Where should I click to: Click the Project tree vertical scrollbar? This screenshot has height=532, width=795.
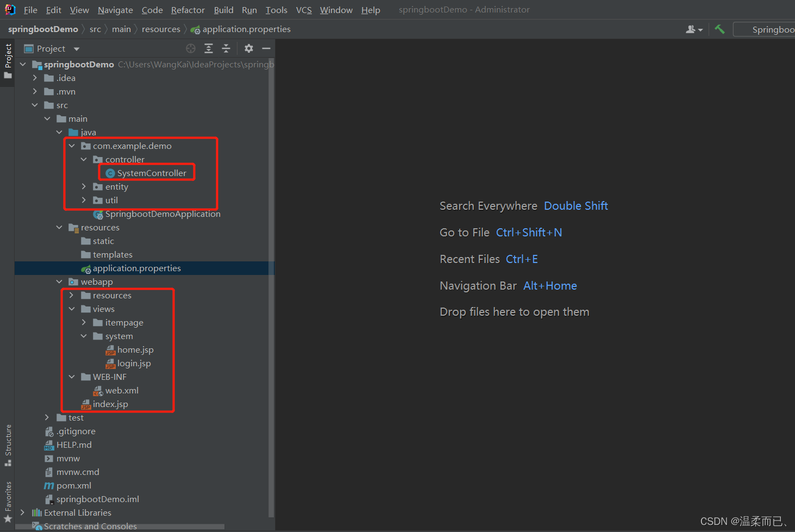point(271,287)
